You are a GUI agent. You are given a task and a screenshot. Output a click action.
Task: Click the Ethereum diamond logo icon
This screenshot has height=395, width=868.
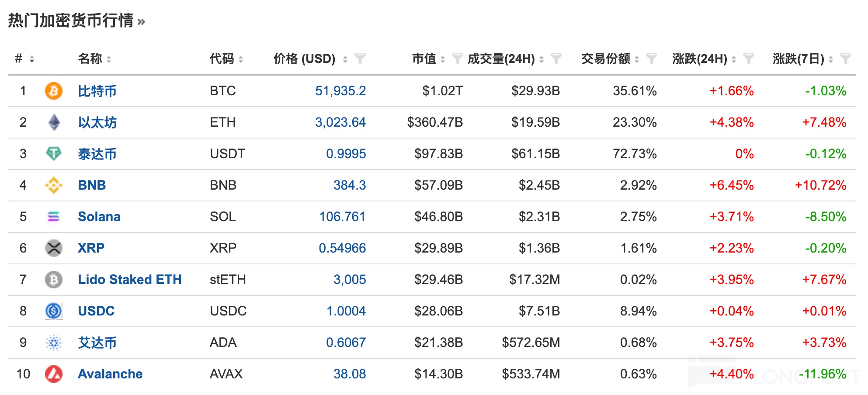point(54,122)
